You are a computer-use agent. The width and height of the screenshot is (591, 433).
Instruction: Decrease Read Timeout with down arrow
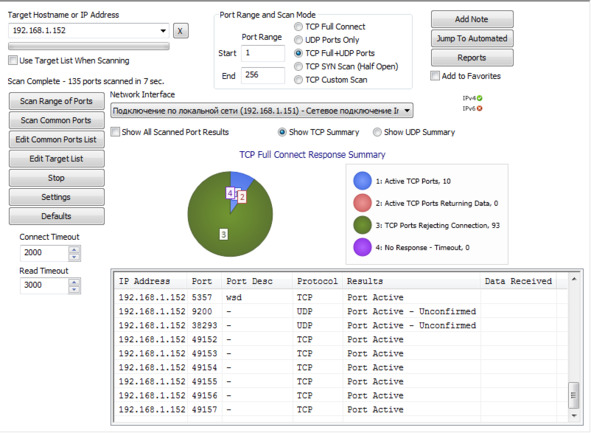(x=74, y=289)
